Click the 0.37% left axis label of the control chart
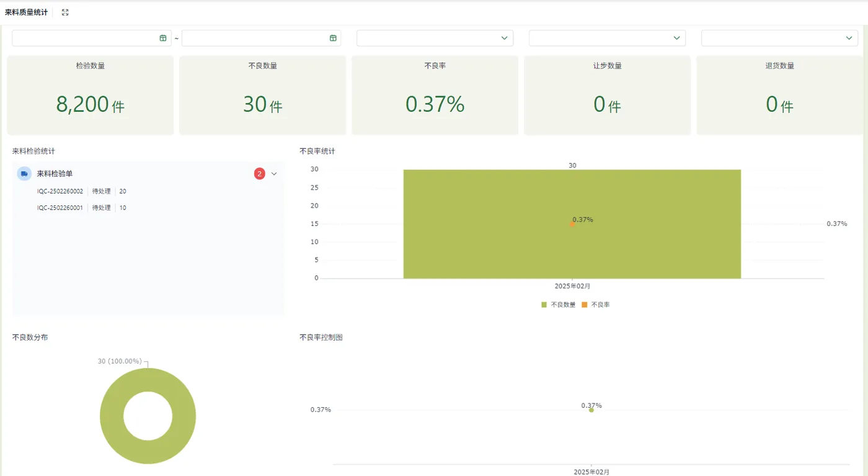 [321, 410]
